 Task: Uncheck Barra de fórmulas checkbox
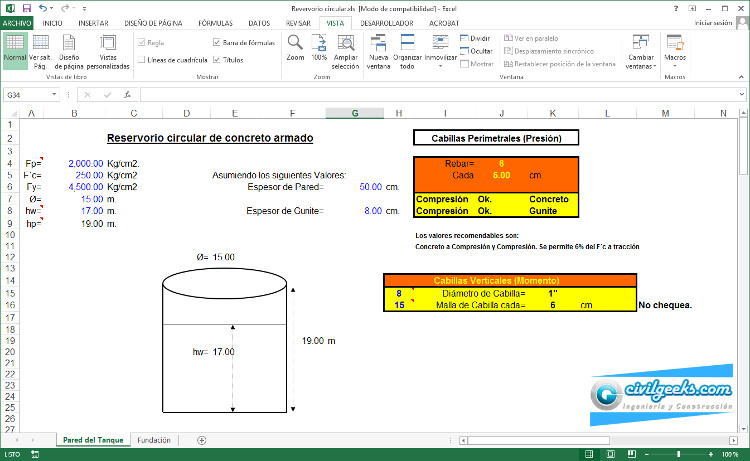click(217, 43)
